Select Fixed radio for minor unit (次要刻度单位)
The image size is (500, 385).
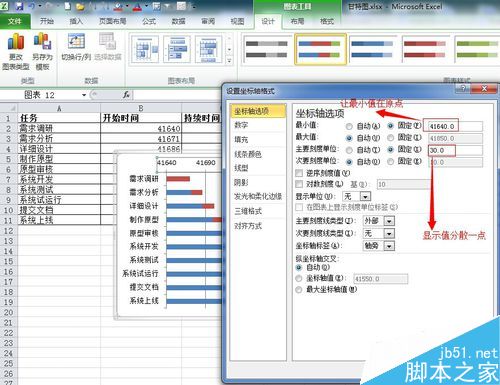[391, 162]
